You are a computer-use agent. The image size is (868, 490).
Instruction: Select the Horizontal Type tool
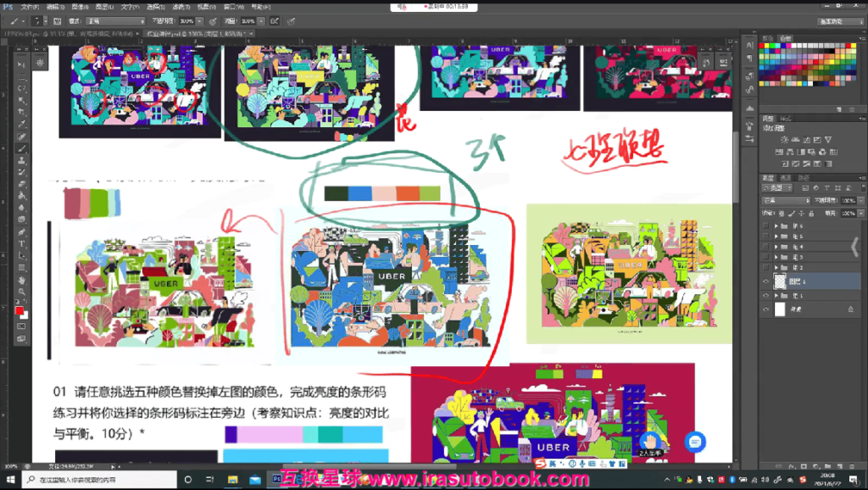tap(21, 243)
